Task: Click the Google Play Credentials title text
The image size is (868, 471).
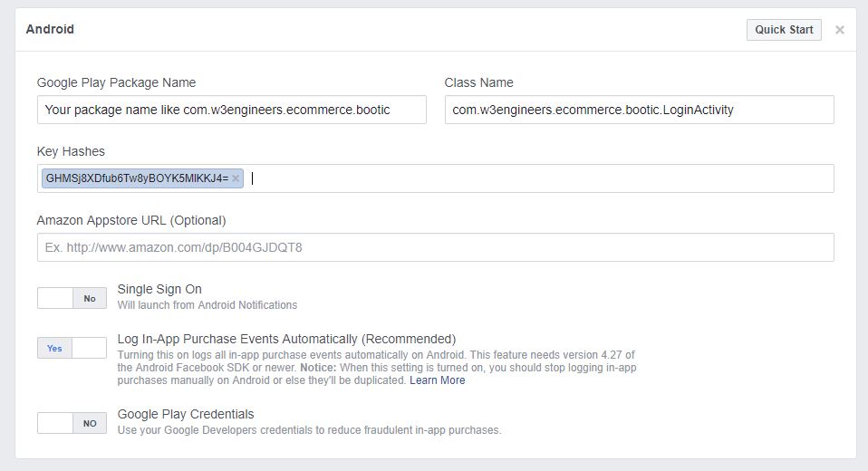Action: [x=186, y=414]
